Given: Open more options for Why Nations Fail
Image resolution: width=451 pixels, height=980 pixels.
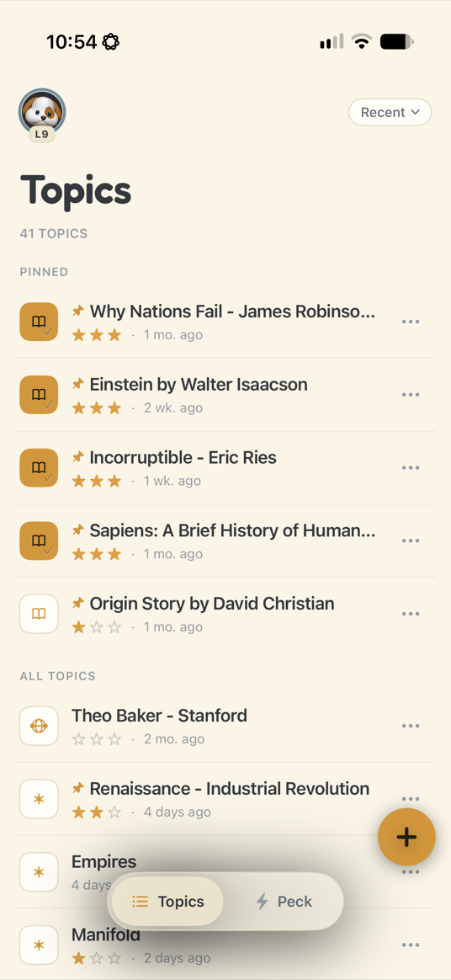Looking at the screenshot, I should coord(411,322).
